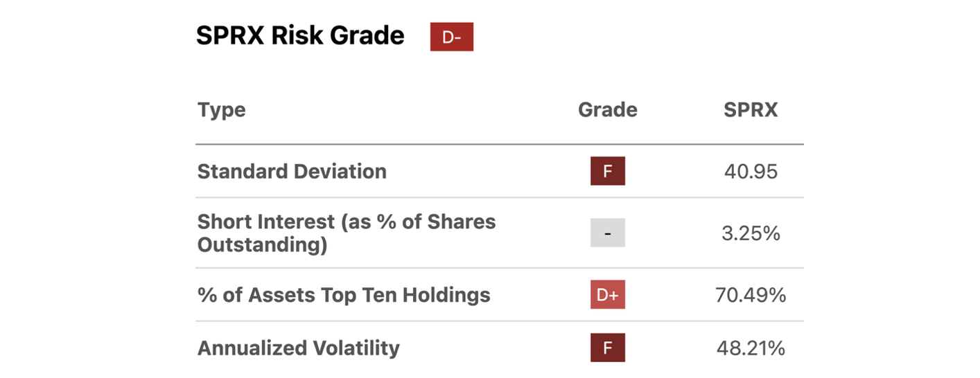
Task: Click the 48.21% annualized volatility value
Action: 751,348
